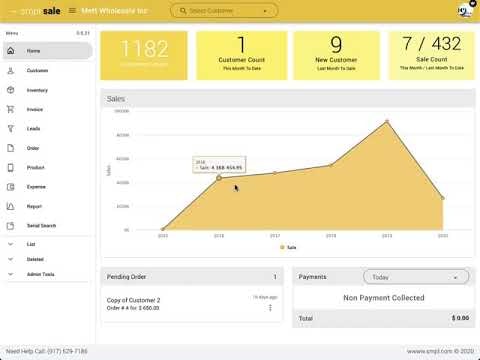Screen dimensions: 480x360
Task: Click the Order document icon
Action: pos(11,148)
